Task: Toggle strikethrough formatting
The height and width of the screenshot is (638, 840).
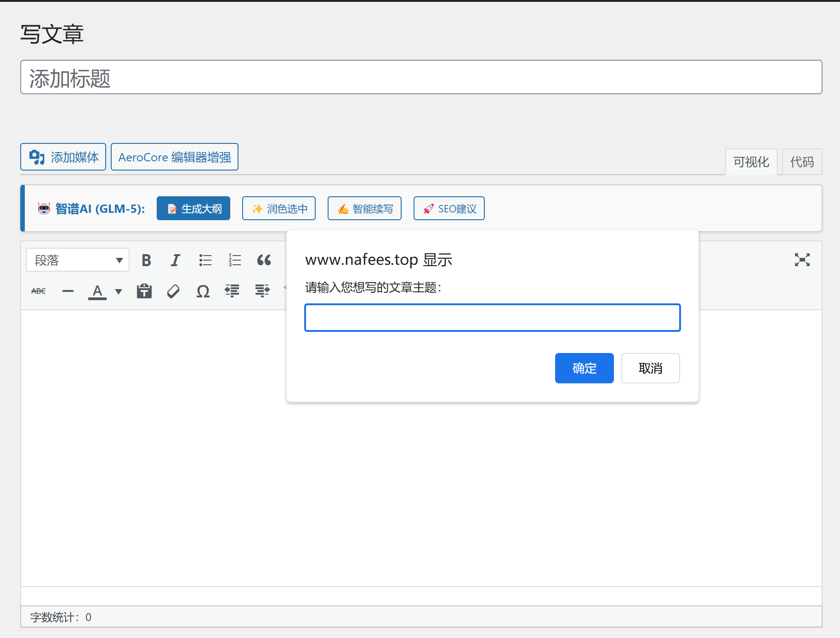Action: point(39,291)
